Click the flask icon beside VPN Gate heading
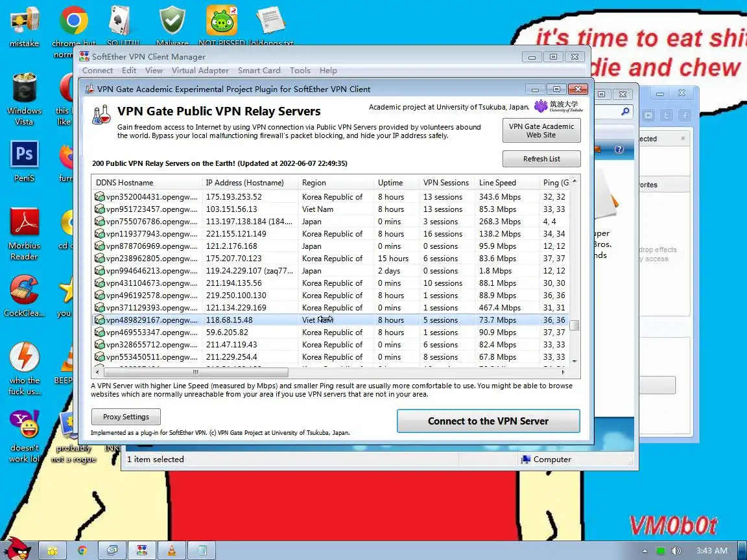Image resolution: width=747 pixels, height=560 pixels. 101,115
